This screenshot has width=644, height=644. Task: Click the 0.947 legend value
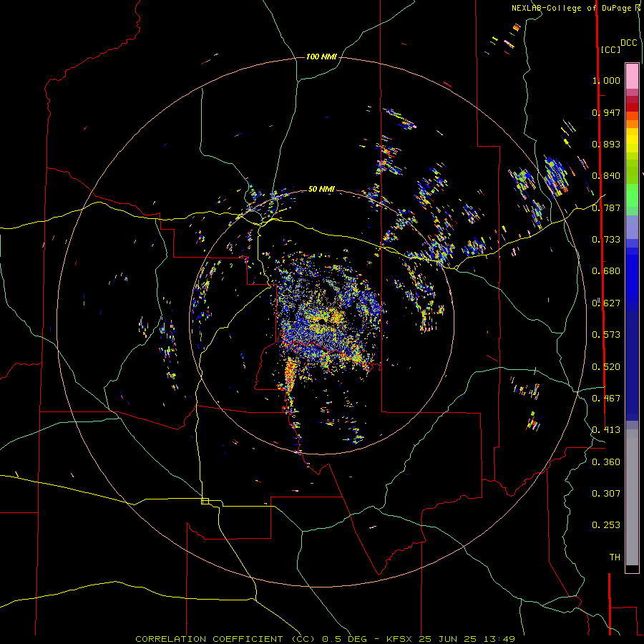pyautogui.click(x=606, y=112)
